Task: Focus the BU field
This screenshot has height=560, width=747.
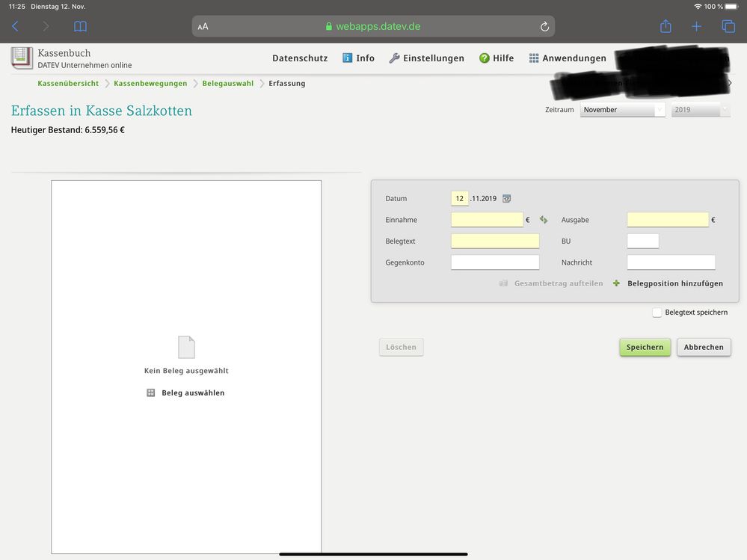Action: tap(642, 241)
